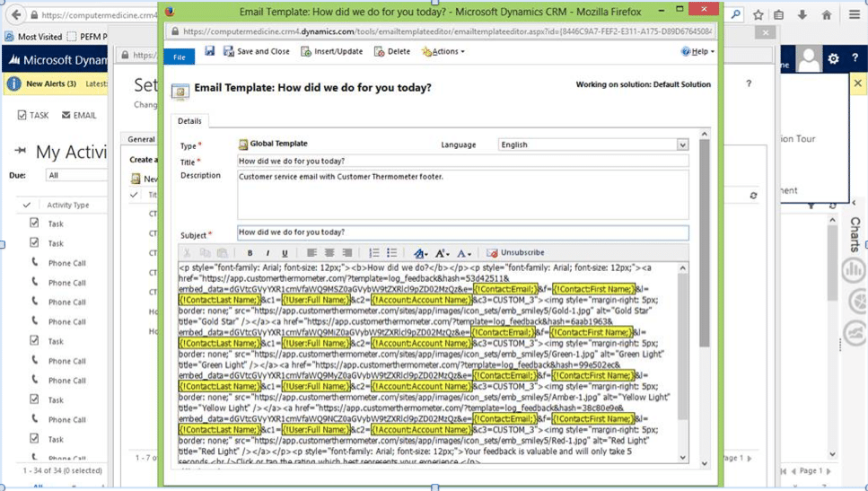Click the bar chart icon under Charts
Screen dimensions: 868x491
point(855,270)
